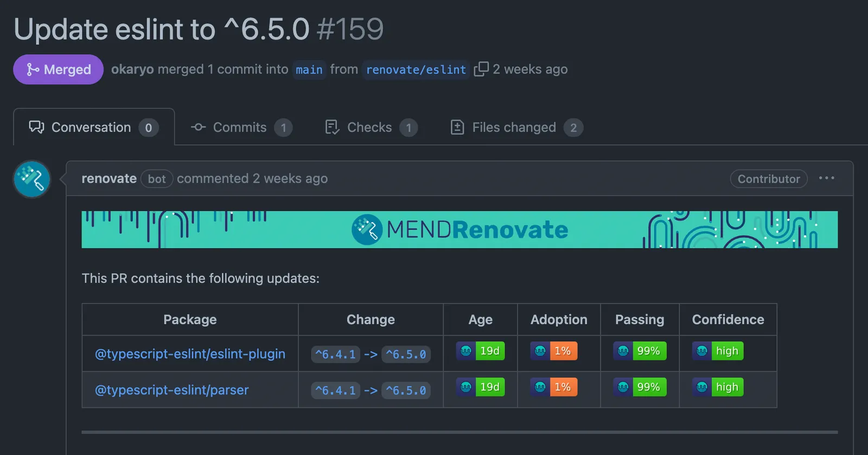Open the Commits tab
The width and height of the screenshot is (868, 455).
point(241,127)
